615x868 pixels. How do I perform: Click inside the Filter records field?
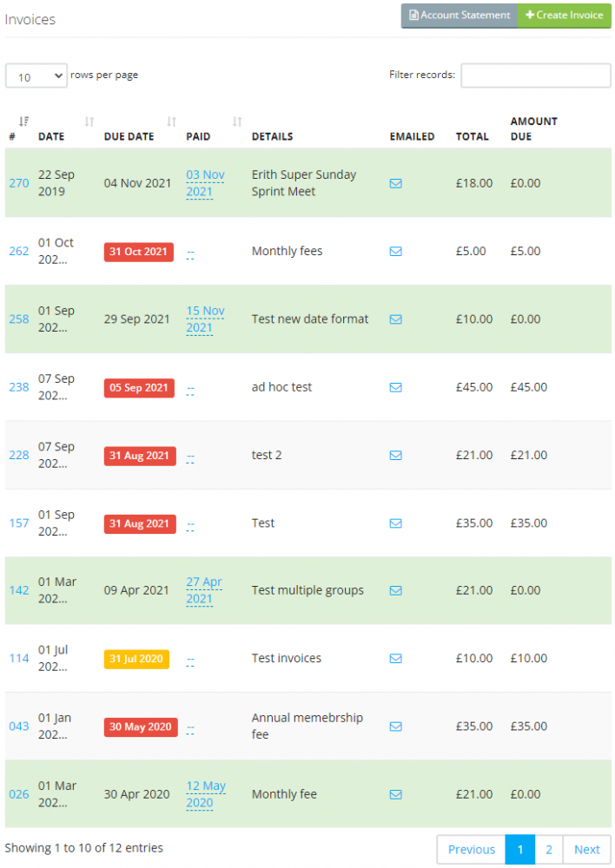pos(536,76)
